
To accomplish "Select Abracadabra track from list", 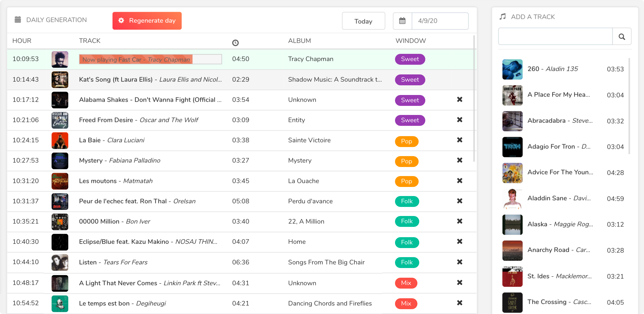I will [x=563, y=121].
